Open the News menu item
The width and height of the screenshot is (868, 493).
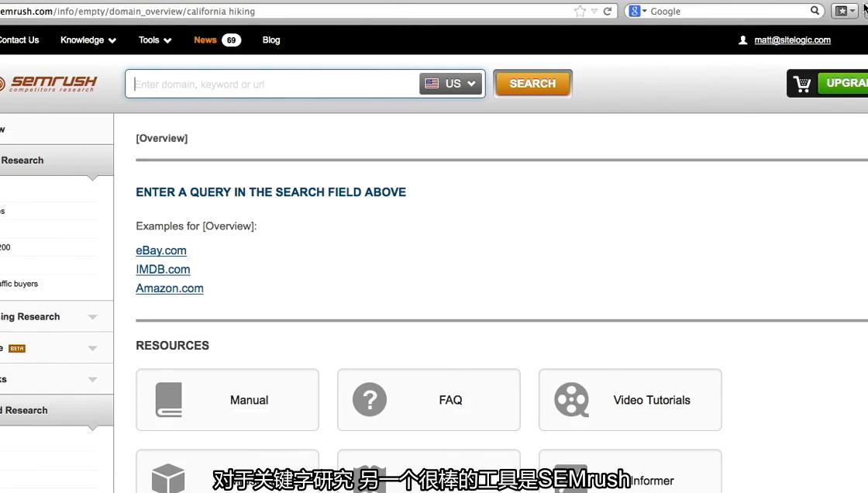tap(205, 40)
